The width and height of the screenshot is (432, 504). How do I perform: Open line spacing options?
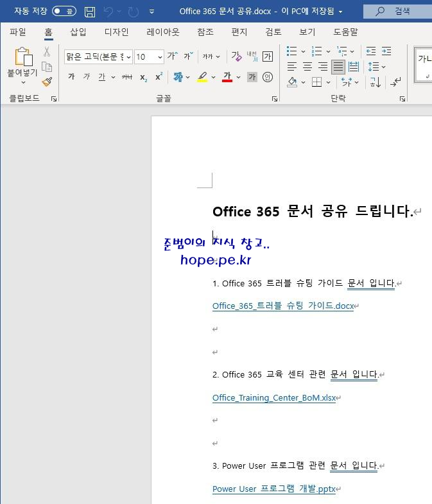376,67
